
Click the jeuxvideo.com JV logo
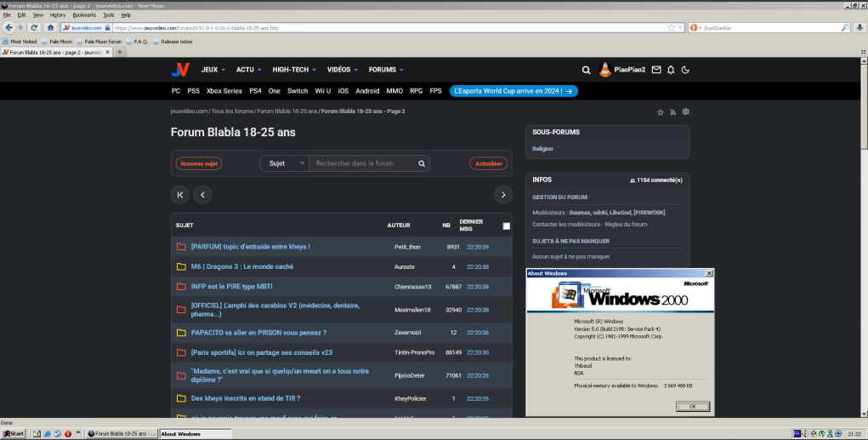(179, 70)
